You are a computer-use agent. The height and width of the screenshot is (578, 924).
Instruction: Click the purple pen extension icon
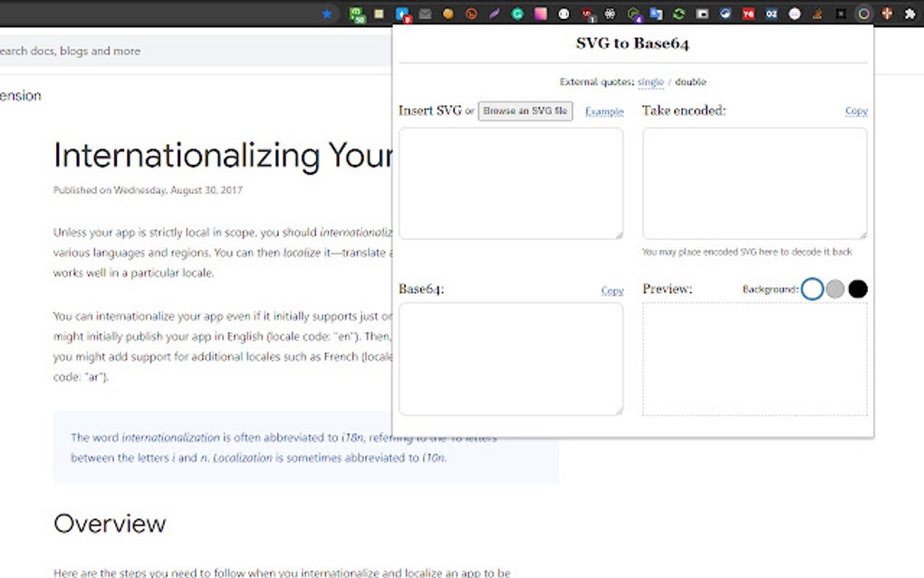coord(493,14)
